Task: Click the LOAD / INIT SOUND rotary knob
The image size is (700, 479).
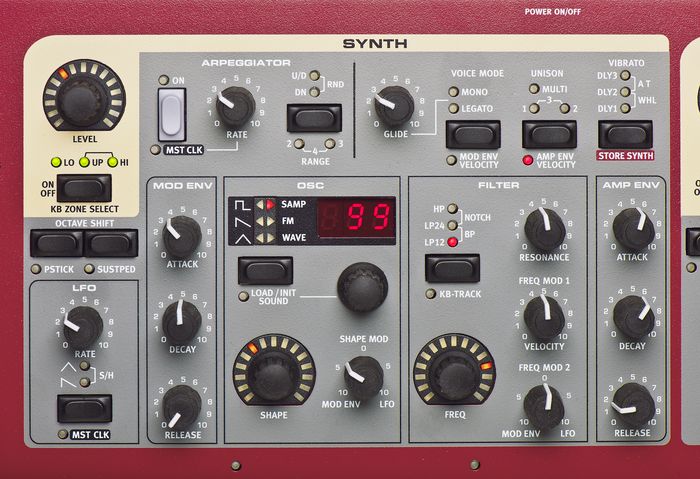Action: pos(362,287)
